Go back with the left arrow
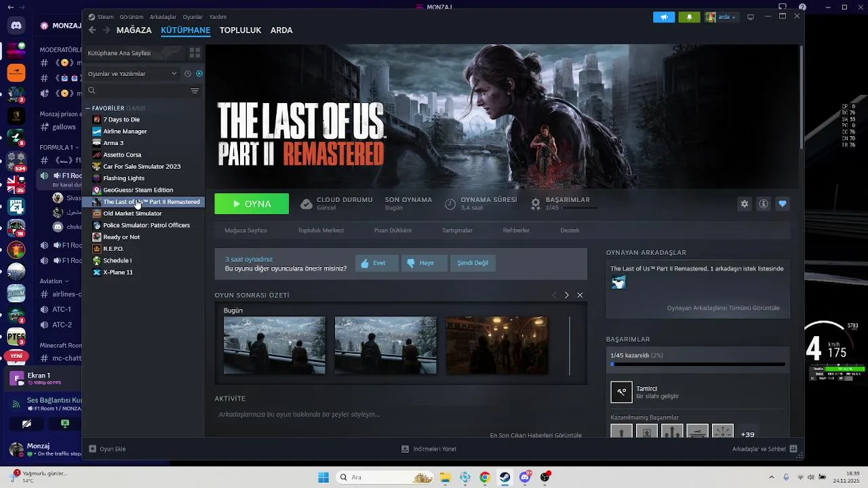 point(92,30)
